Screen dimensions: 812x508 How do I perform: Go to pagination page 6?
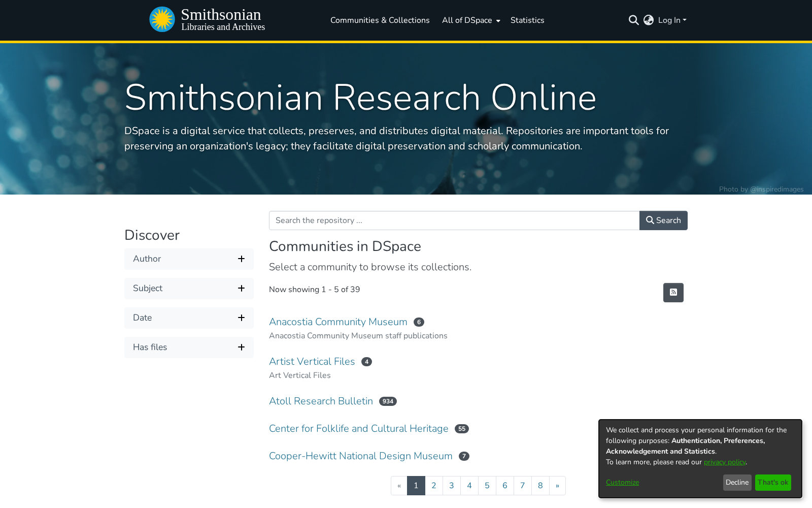click(505, 486)
